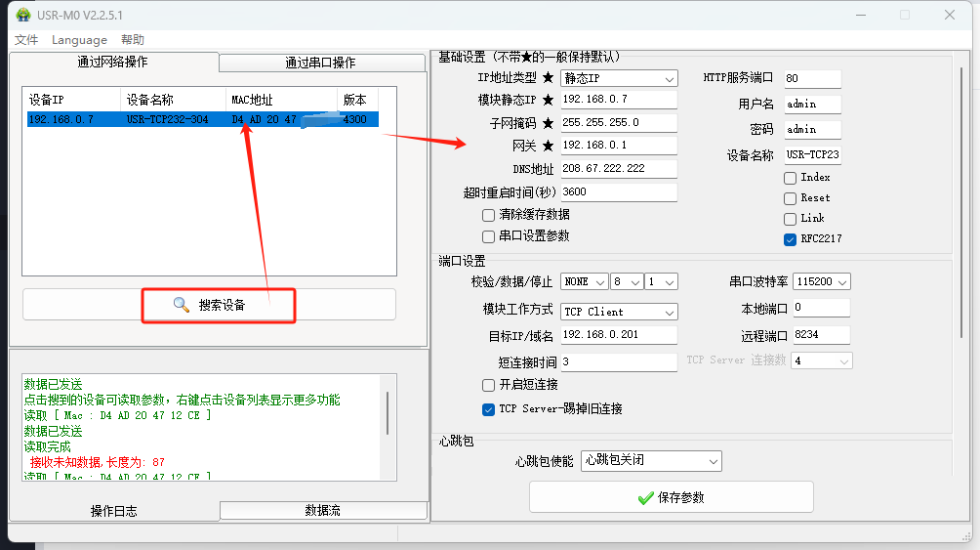Tick the Index checkbox
The height and width of the screenshot is (550, 980).
click(x=790, y=179)
